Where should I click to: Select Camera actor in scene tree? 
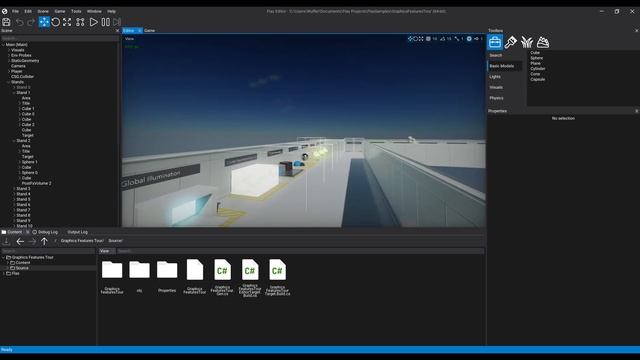pos(18,66)
